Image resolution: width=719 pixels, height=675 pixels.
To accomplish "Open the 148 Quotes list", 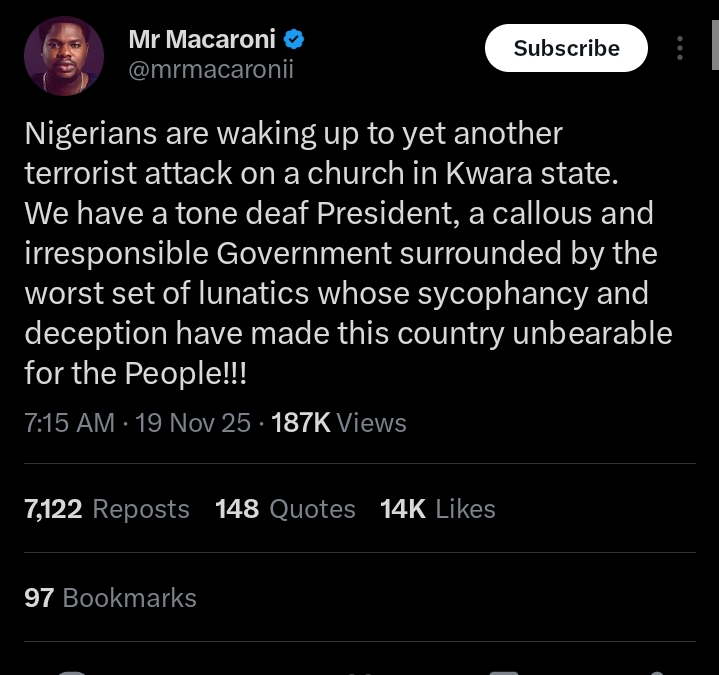I will pos(285,509).
